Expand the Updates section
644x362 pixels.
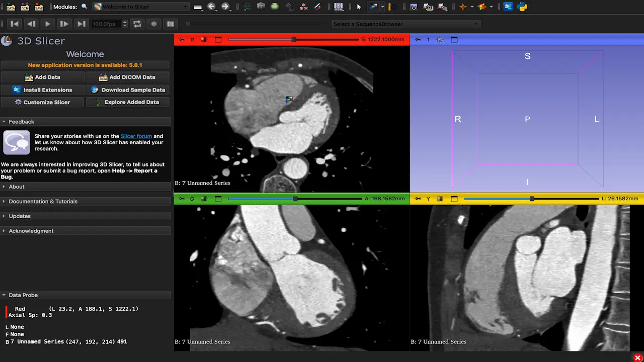[86, 216]
